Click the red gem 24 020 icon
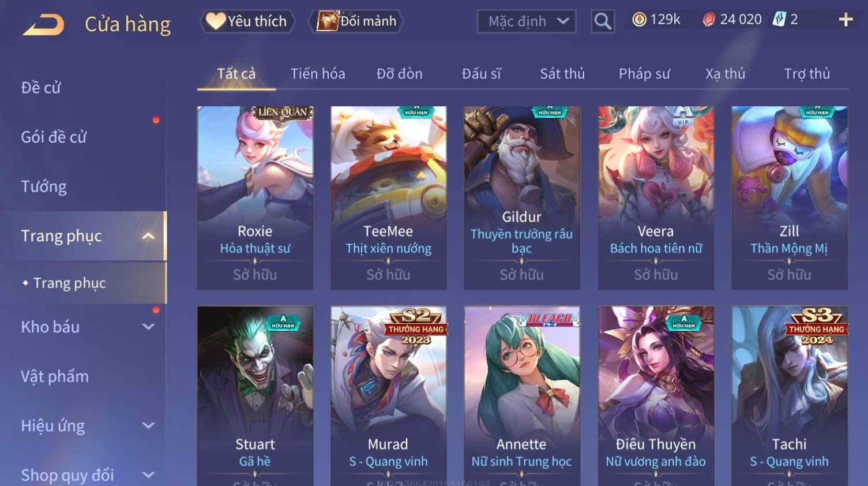This screenshot has height=486, width=868. coord(709,20)
